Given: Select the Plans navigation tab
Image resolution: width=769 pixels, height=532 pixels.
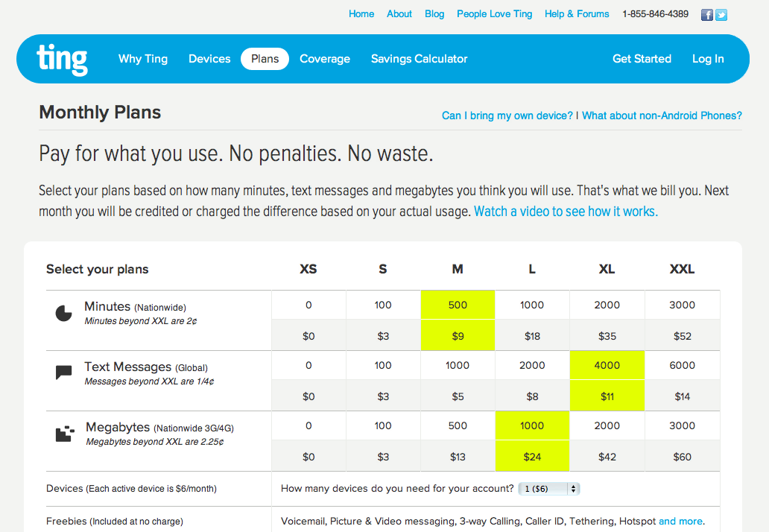Looking at the screenshot, I should point(265,59).
